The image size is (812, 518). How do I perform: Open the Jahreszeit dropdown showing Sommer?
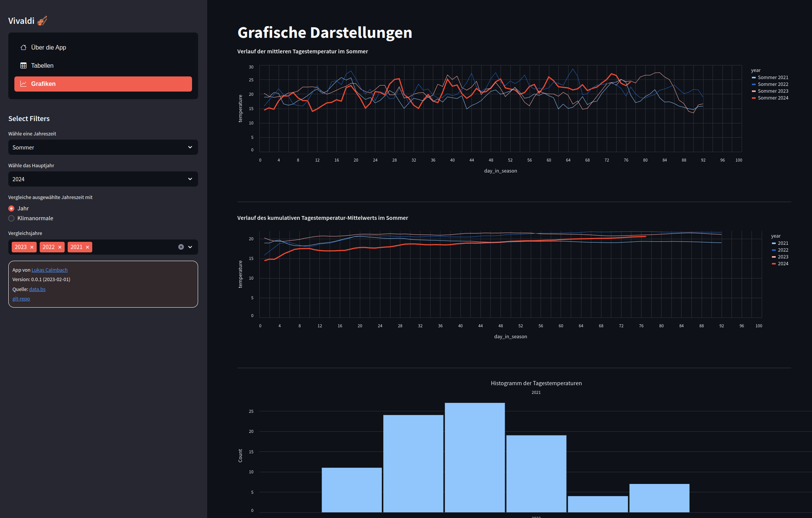[x=103, y=147]
